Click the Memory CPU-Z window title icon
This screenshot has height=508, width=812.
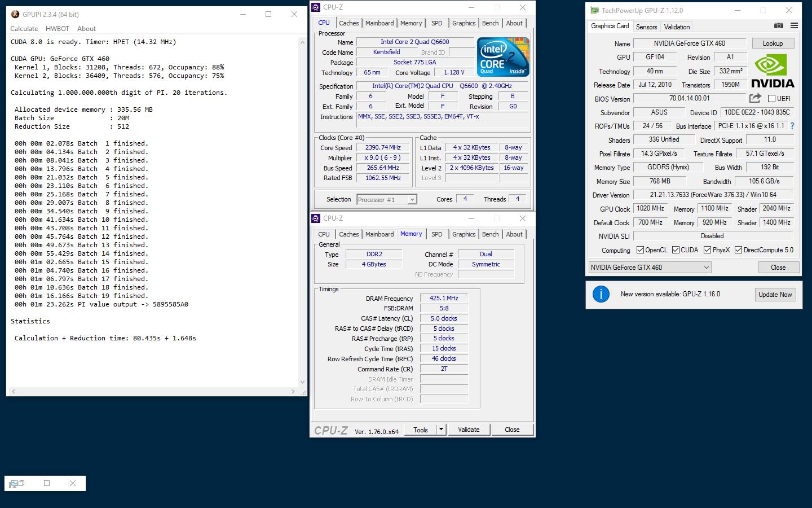[x=317, y=218]
